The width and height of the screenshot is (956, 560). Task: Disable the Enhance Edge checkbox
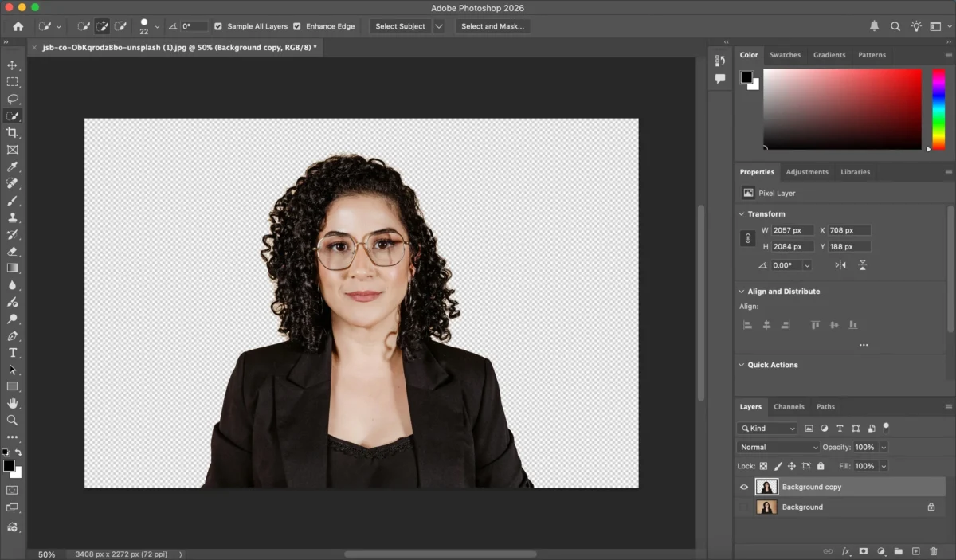pyautogui.click(x=297, y=26)
